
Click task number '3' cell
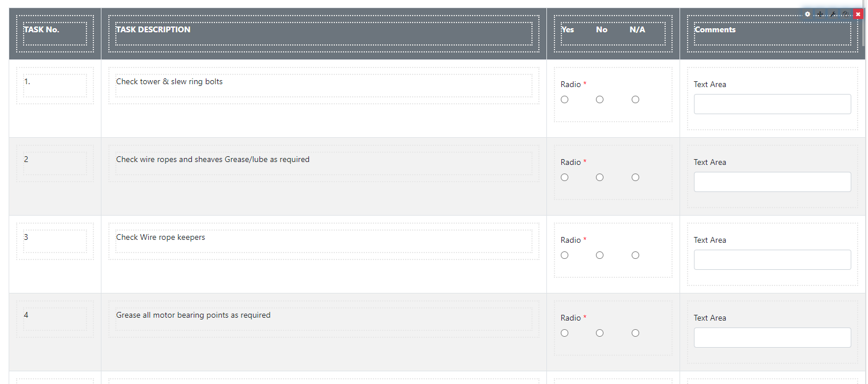pyautogui.click(x=26, y=237)
